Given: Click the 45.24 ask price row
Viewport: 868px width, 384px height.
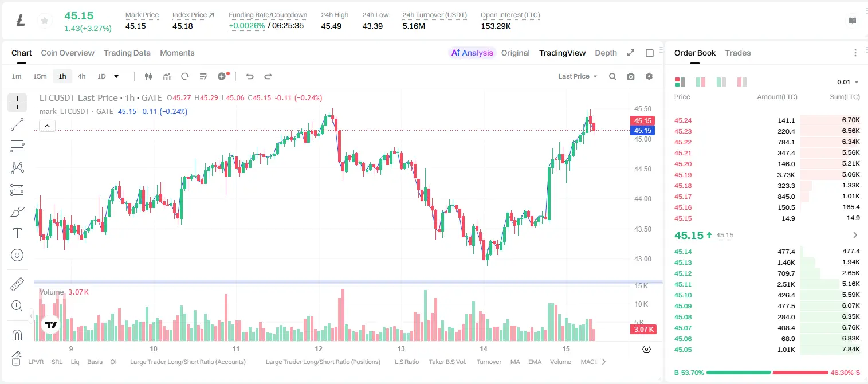Looking at the screenshot, I should (x=767, y=120).
